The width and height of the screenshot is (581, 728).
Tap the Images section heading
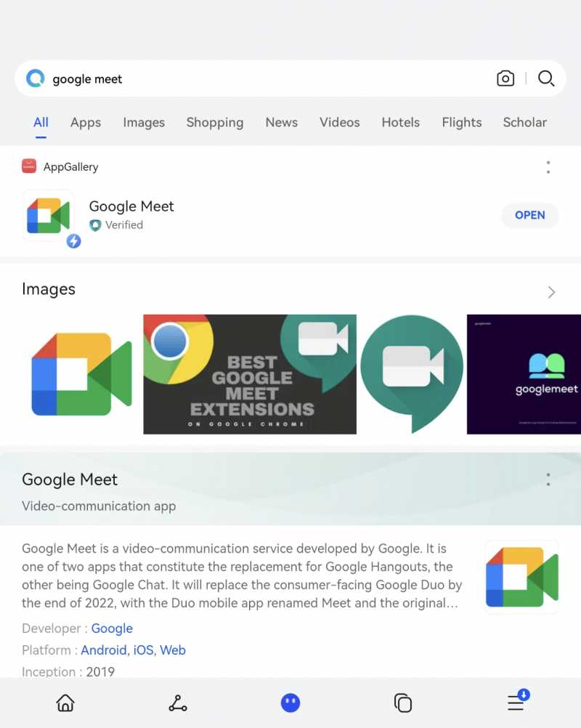coord(48,289)
